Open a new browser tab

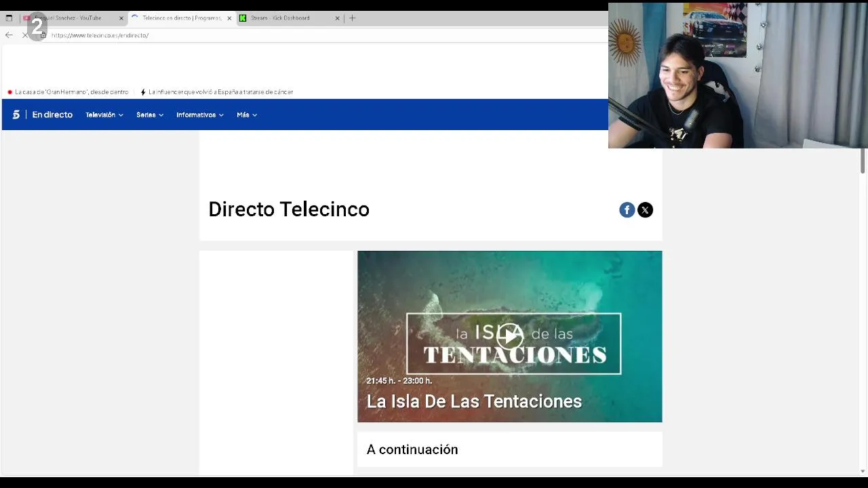(352, 18)
